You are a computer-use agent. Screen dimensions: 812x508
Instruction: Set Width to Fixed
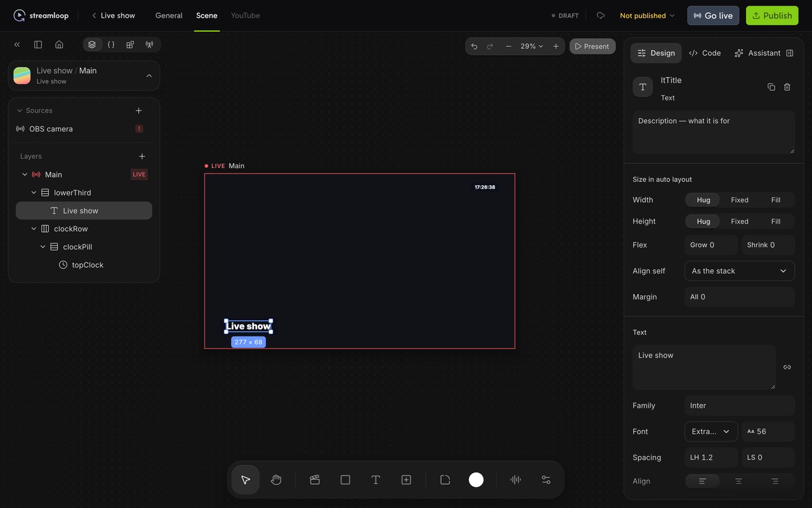pyautogui.click(x=740, y=200)
